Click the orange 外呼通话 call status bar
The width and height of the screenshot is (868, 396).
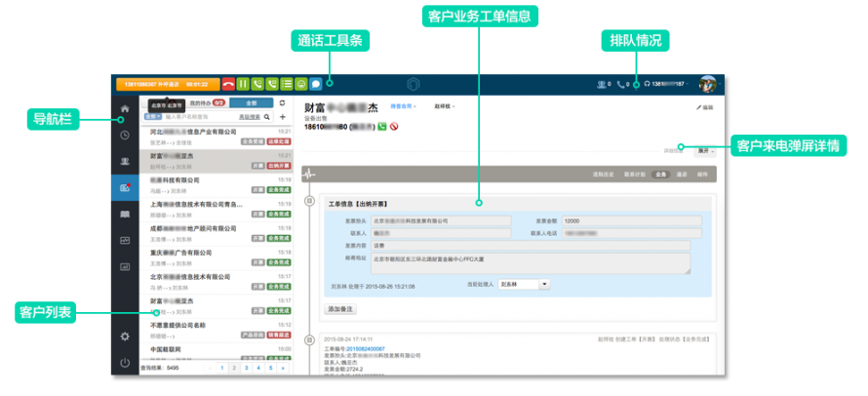click(x=168, y=84)
